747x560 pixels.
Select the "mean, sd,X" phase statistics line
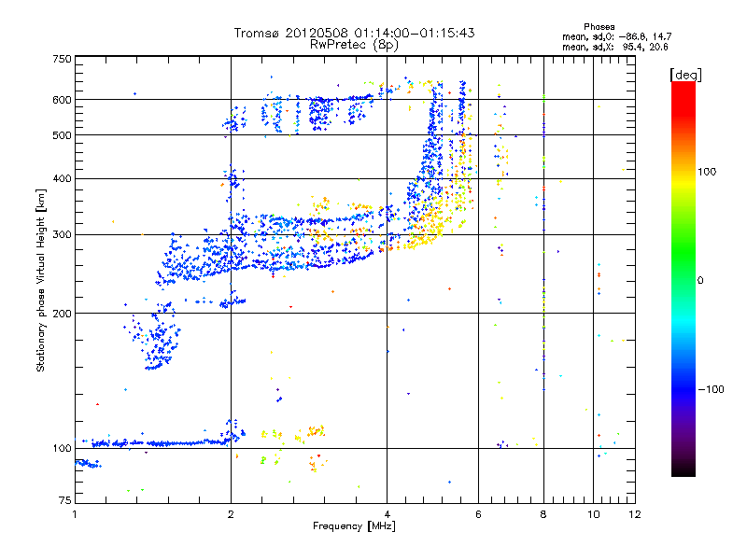[616, 46]
